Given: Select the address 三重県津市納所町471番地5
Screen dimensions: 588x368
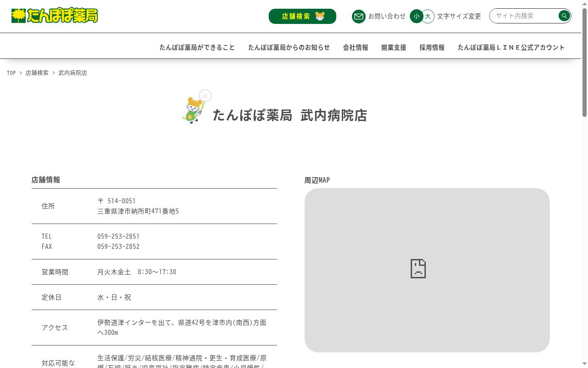Looking at the screenshot, I should [x=138, y=211].
